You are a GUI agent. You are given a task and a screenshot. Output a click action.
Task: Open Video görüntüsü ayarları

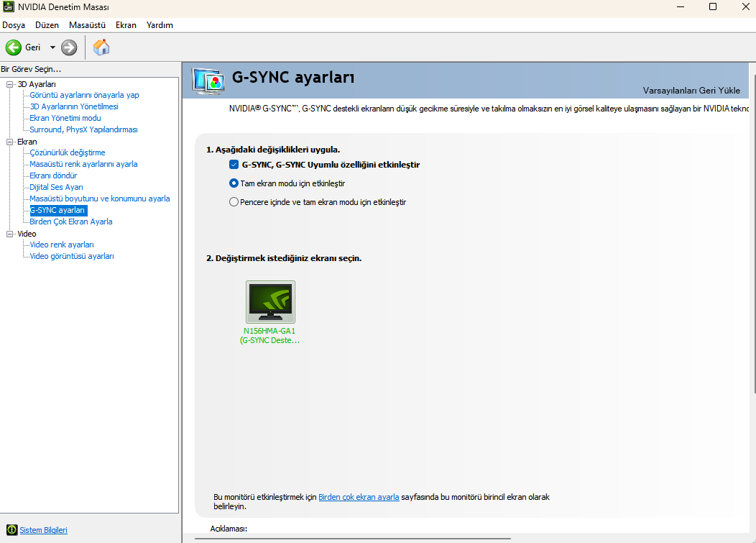71,256
